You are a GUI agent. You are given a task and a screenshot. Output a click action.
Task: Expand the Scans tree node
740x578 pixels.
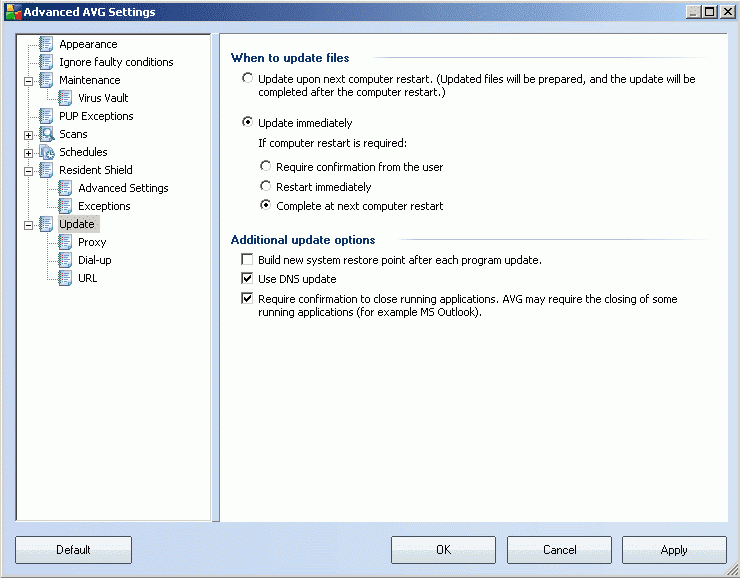tap(28, 135)
